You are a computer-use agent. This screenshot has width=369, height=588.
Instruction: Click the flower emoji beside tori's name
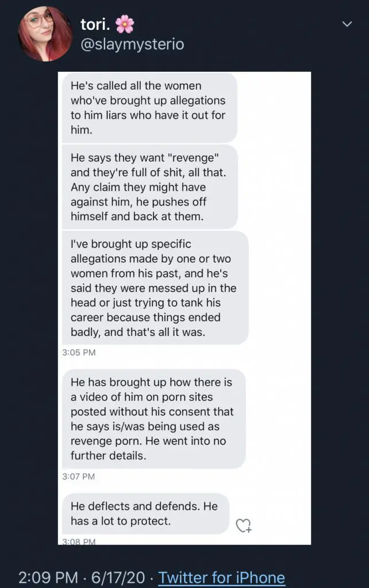124,24
